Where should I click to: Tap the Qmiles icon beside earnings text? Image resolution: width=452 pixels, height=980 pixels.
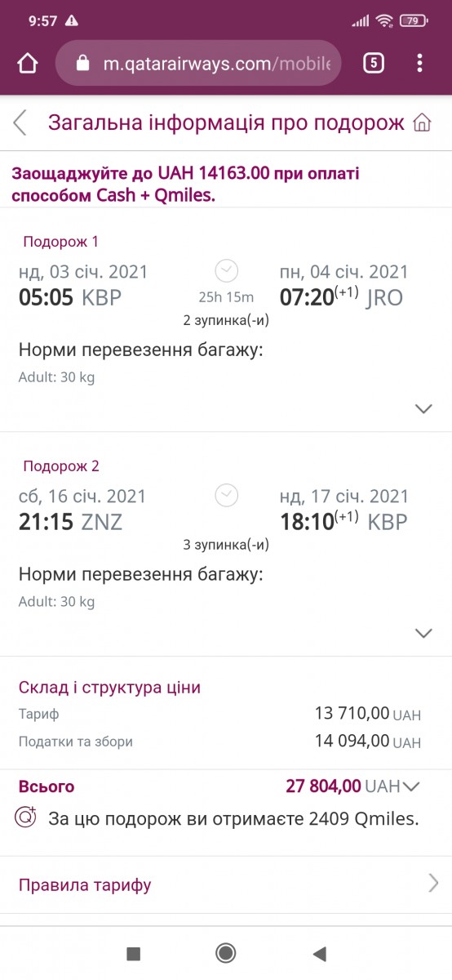27,817
